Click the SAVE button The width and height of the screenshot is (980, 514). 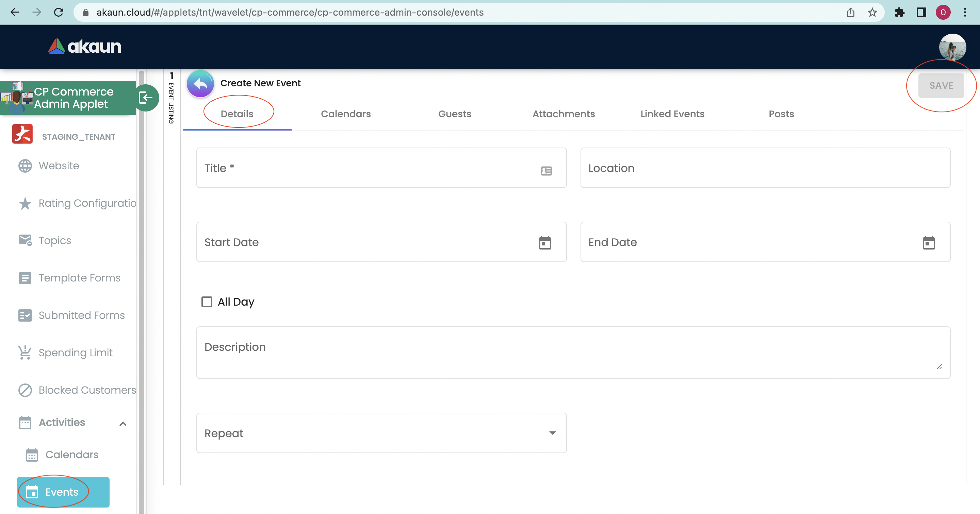pos(941,86)
